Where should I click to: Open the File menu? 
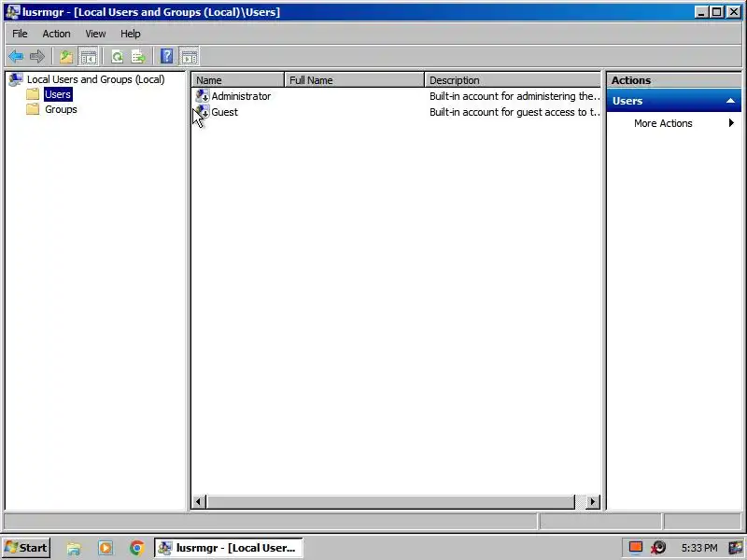[20, 34]
